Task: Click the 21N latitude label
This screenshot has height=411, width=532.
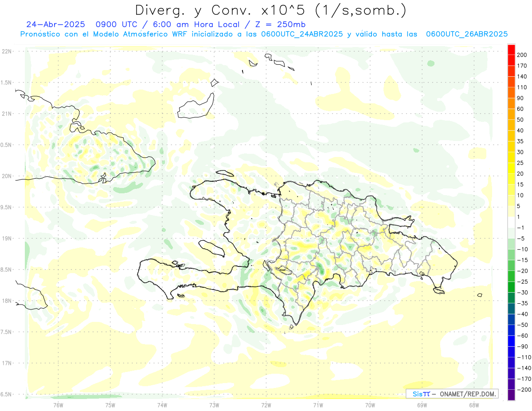Action: [x=7, y=114]
